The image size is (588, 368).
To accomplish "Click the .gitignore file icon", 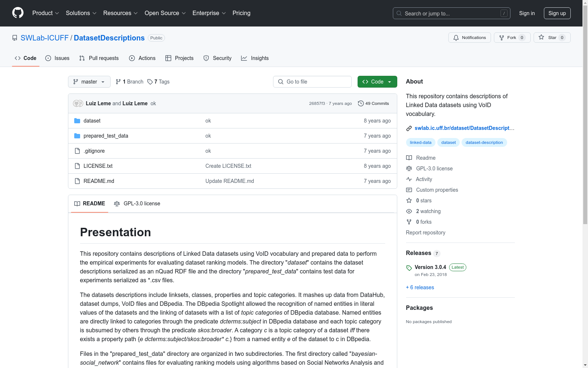I will (77, 151).
